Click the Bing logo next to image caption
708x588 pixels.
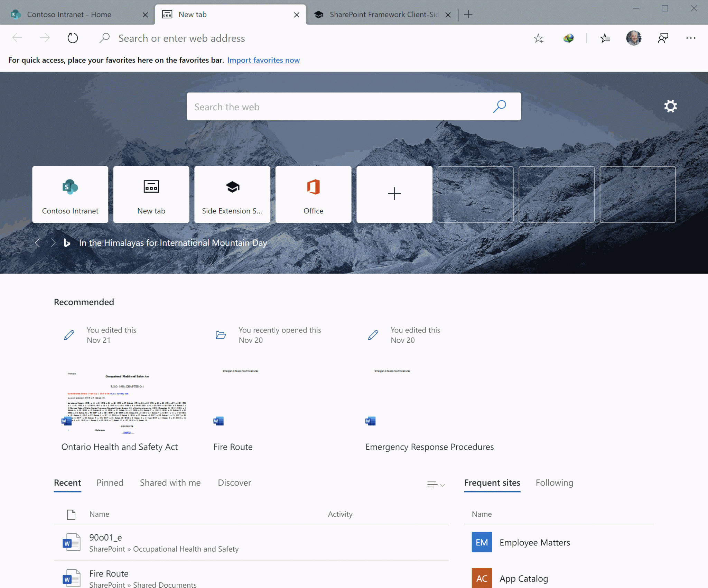(x=66, y=243)
